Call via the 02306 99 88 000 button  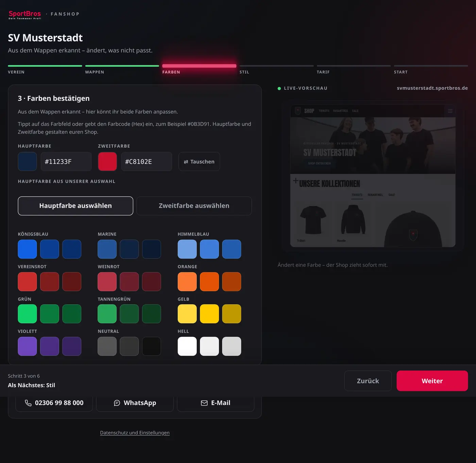tap(54, 403)
